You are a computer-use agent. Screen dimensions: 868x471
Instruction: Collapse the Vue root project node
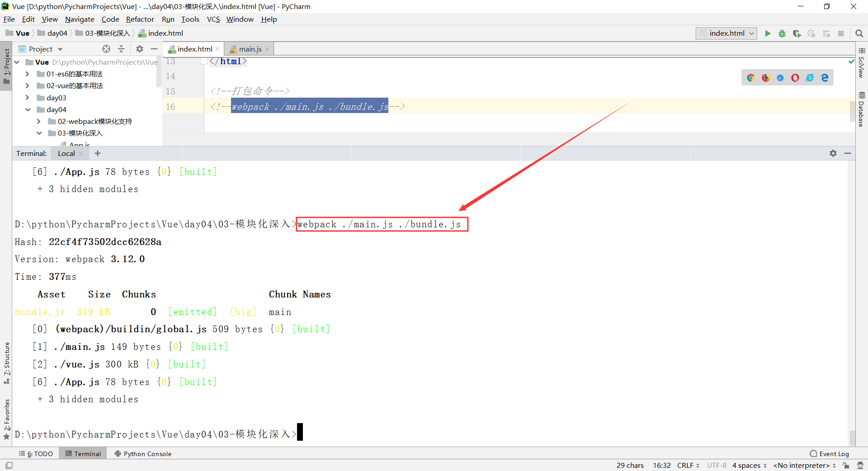click(x=17, y=62)
